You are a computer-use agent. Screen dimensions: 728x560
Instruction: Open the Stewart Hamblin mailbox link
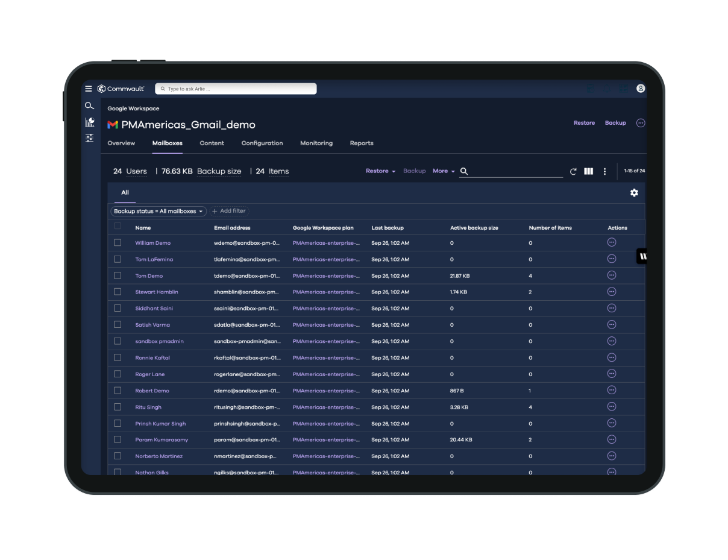coord(157,292)
